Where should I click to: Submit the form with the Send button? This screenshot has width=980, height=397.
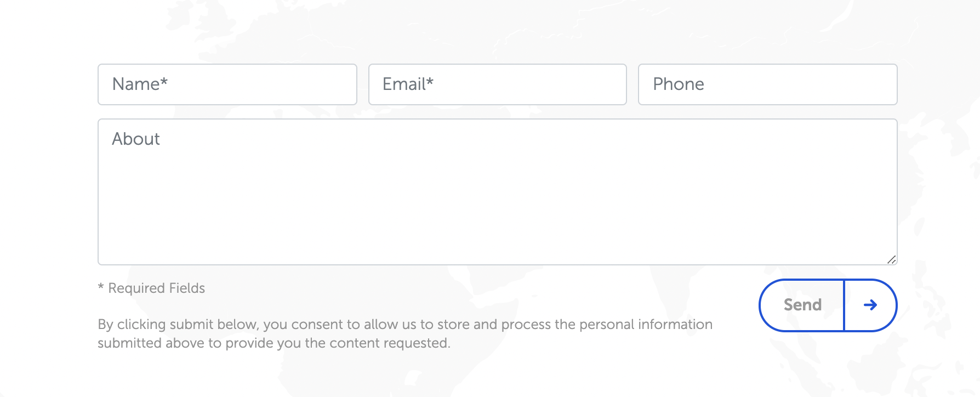pyautogui.click(x=828, y=305)
